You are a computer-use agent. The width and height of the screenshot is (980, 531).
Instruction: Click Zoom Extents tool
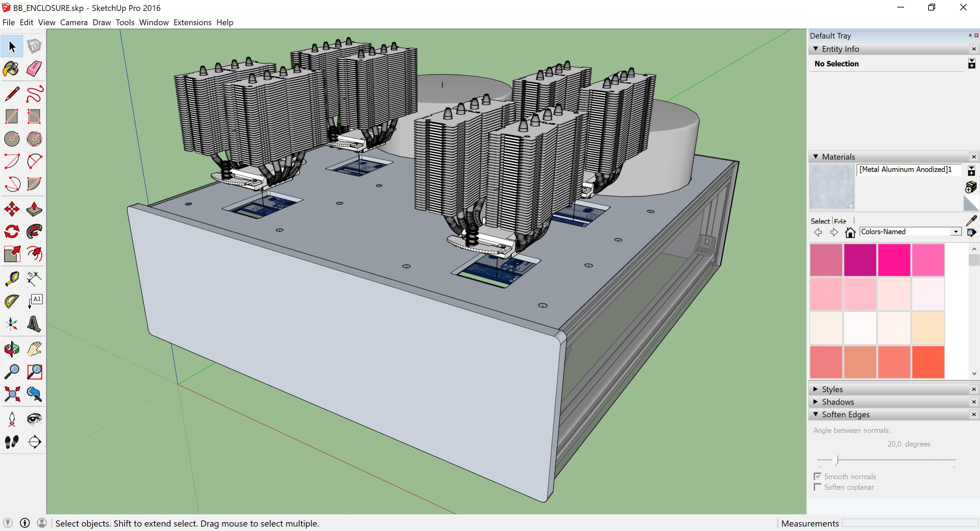click(x=12, y=394)
